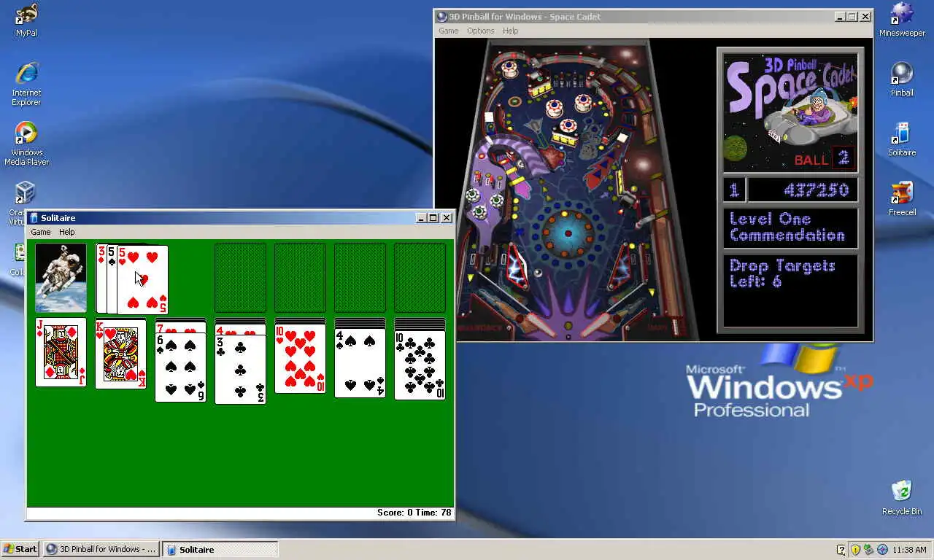The height and width of the screenshot is (560, 934).
Task: Click the blue compass tray icon
Action: click(x=882, y=550)
